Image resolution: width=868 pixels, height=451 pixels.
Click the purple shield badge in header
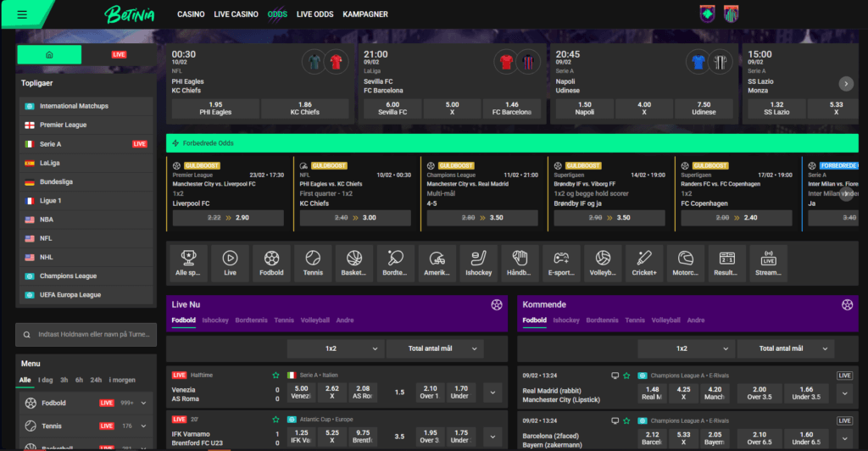(x=707, y=14)
